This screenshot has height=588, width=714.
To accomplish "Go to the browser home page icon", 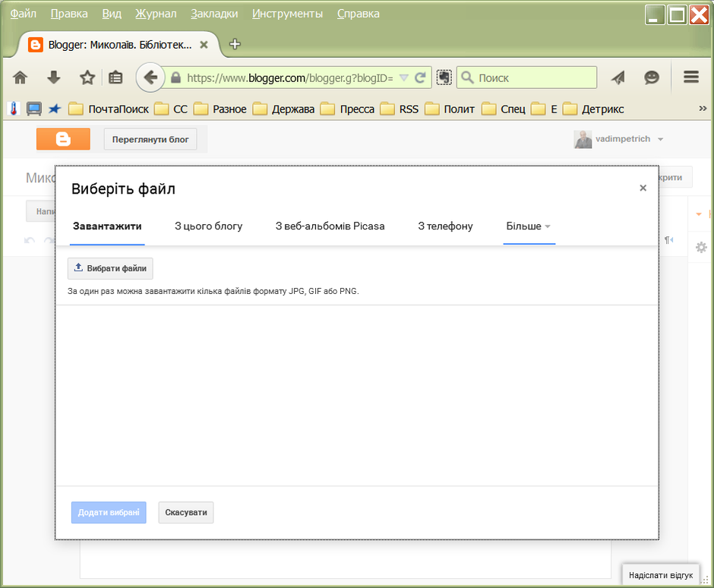I will coord(20,77).
